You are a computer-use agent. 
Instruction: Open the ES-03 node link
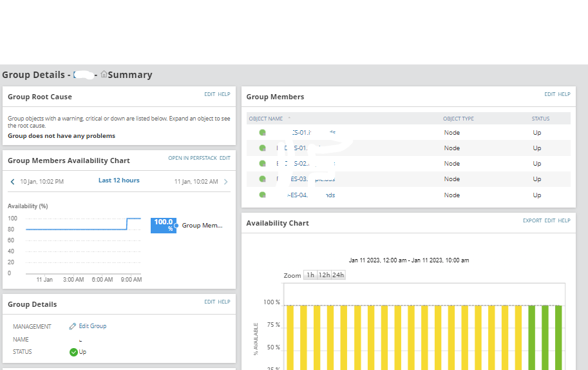306,179
